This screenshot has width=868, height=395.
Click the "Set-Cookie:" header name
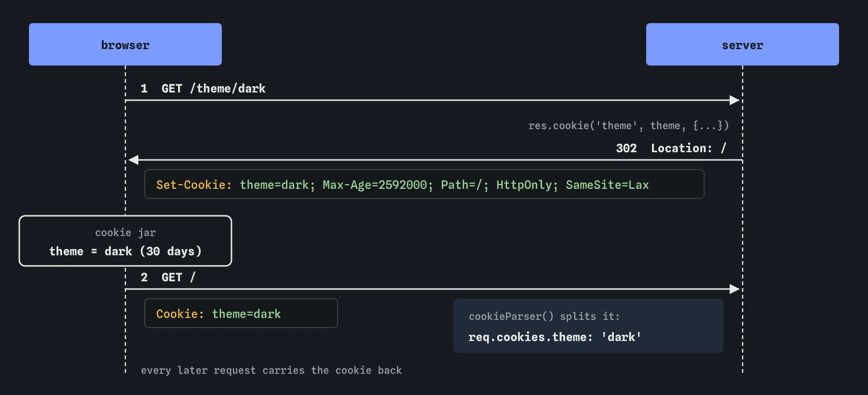click(x=194, y=185)
